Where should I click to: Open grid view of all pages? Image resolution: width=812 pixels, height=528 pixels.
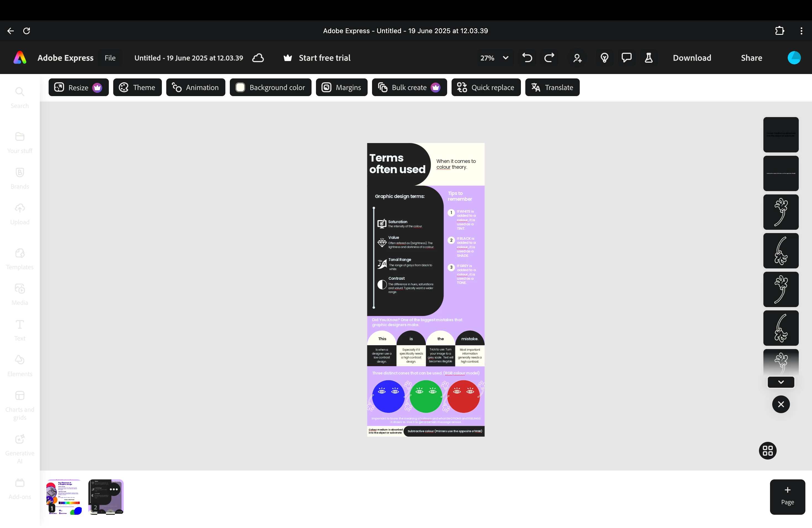pyautogui.click(x=767, y=451)
